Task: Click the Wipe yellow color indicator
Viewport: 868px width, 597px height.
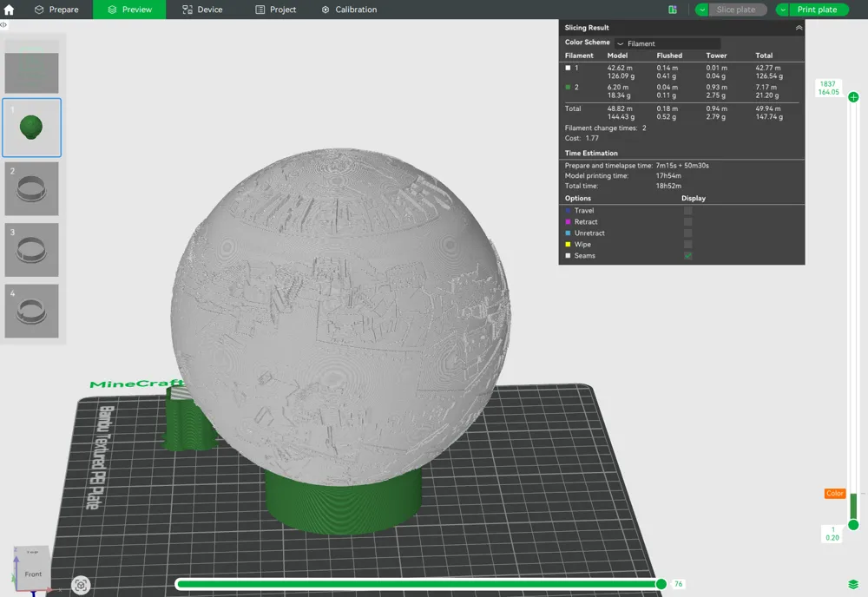Action: pyautogui.click(x=568, y=245)
